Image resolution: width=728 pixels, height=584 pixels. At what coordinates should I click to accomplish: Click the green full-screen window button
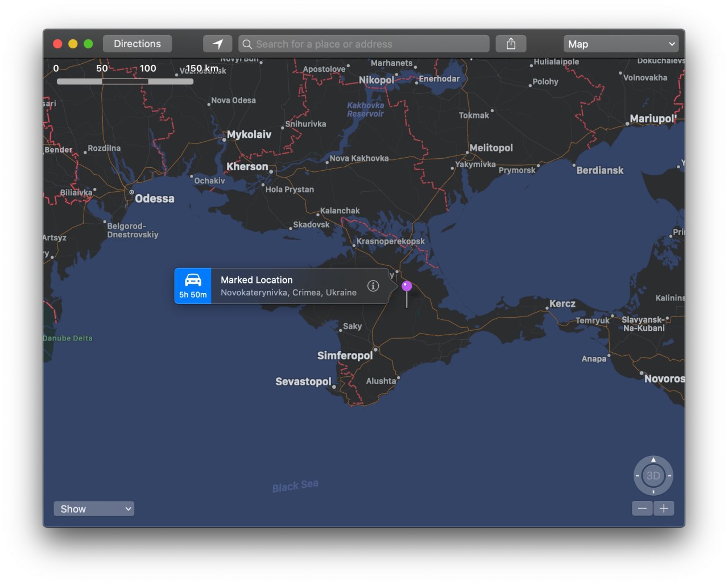88,44
